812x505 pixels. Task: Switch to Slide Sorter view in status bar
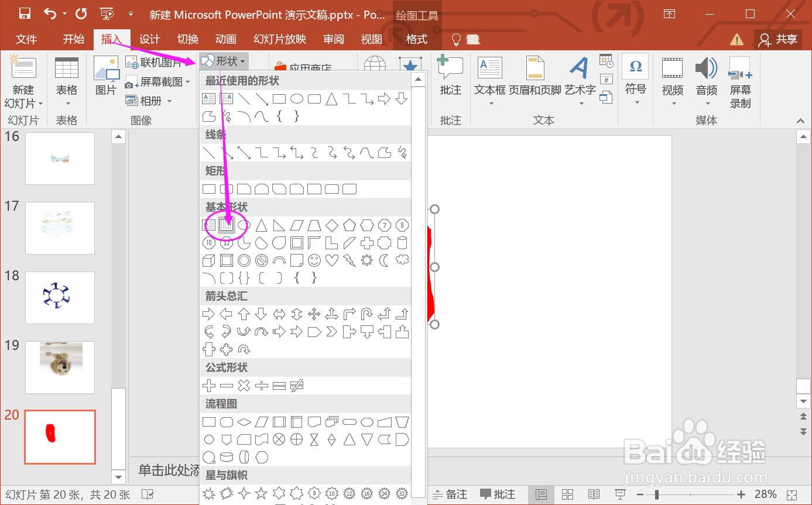click(x=567, y=494)
